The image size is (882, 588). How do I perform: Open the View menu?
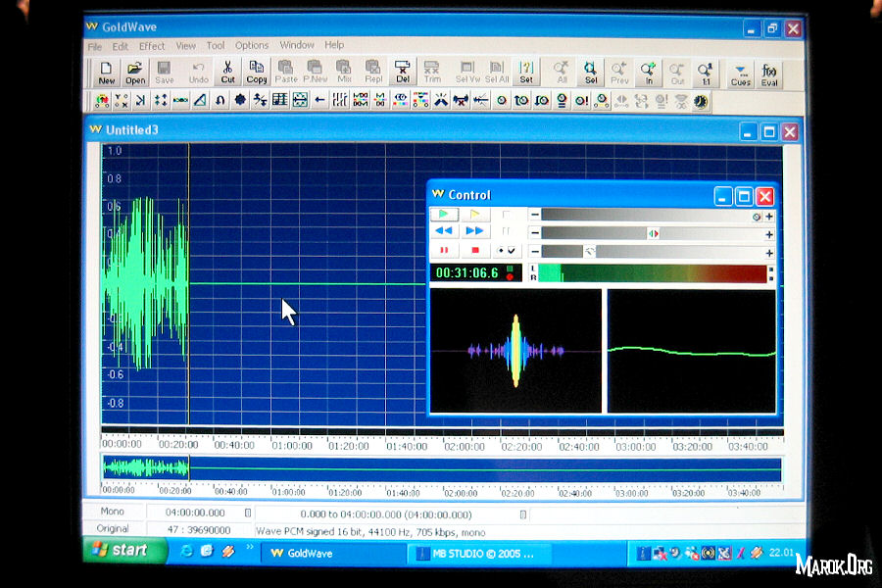click(185, 46)
